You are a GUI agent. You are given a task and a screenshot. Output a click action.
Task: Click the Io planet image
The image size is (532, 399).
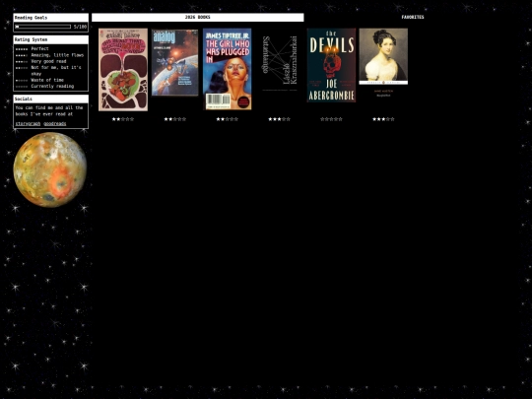click(x=50, y=169)
